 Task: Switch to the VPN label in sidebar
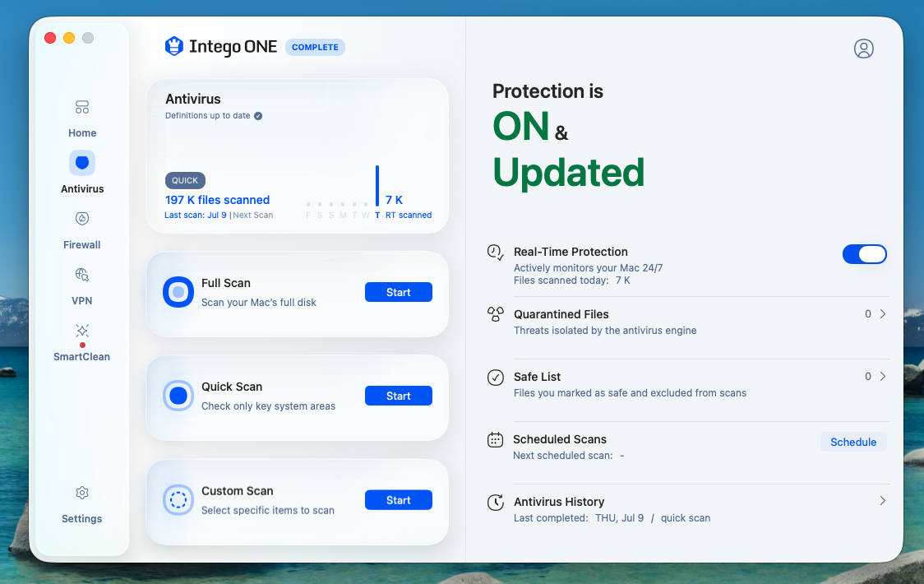(82, 301)
